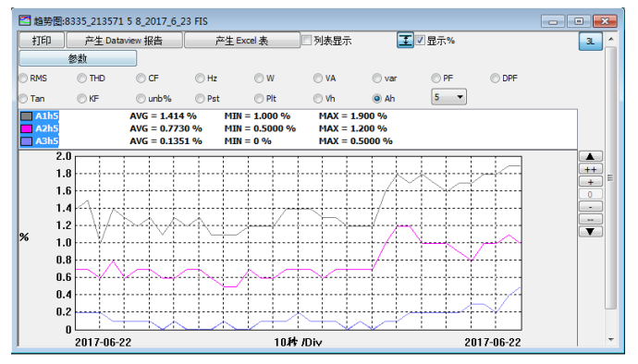Viewport: 638px width, 364px height.
Task: Select the THD radio button
Action: click(x=81, y=79)
